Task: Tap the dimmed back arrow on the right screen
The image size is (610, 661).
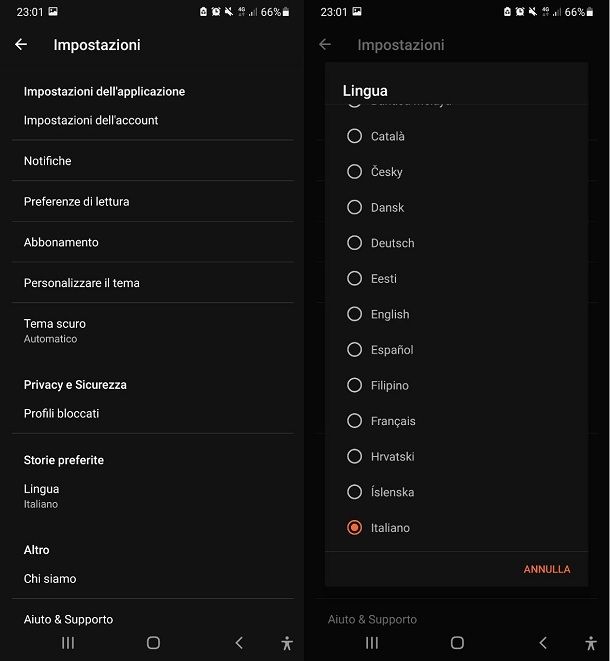Action: (x=325, y=44)
